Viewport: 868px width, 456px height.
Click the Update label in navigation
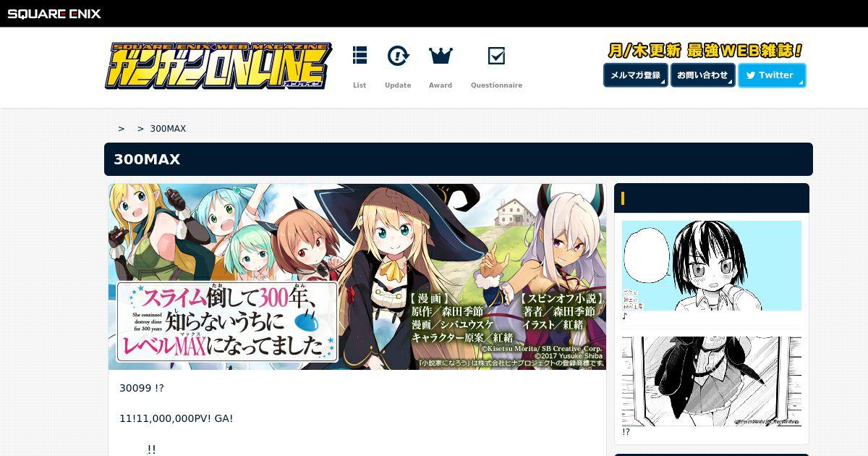coord(398,85)
